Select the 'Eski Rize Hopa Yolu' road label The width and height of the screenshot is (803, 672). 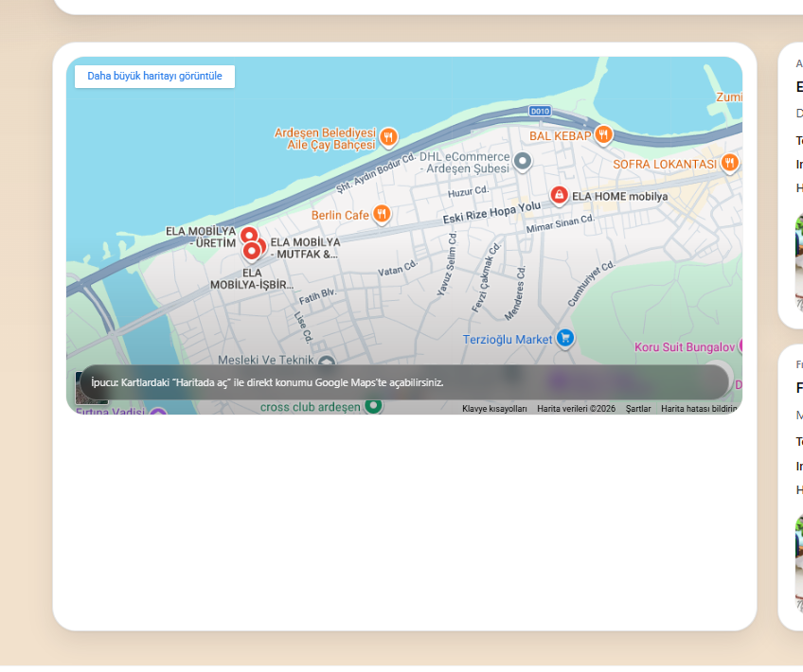pos(491,213)
